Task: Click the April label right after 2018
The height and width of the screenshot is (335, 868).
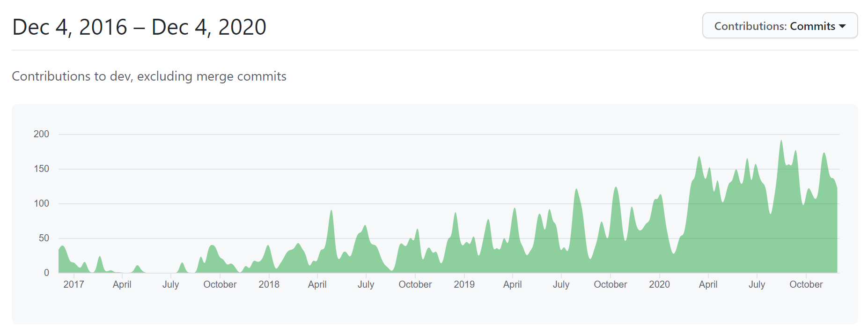Action: pos(317,284)
